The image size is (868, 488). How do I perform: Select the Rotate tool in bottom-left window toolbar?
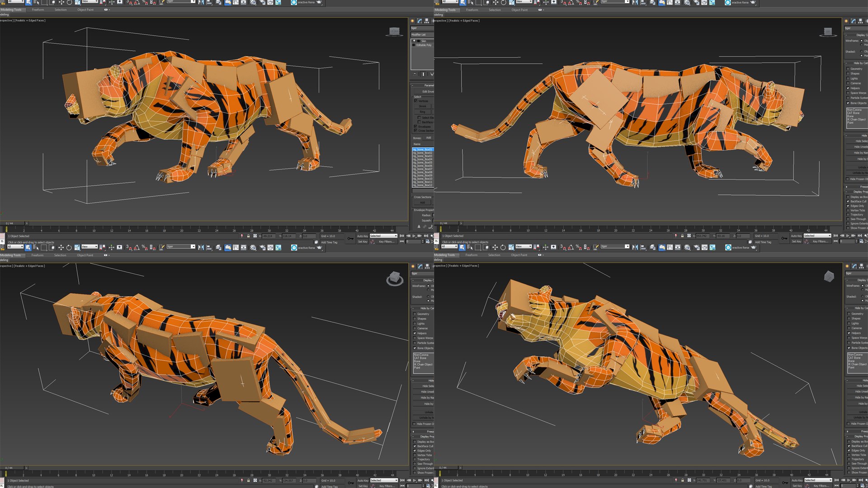coord(69,248)
